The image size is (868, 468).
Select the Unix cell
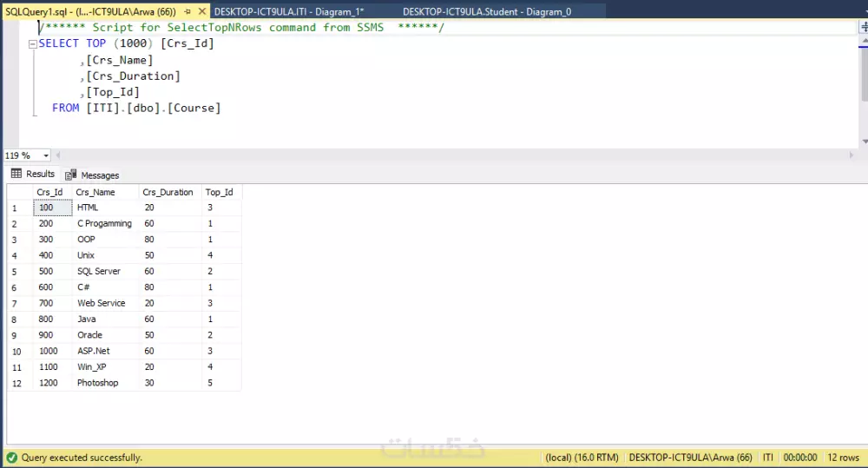coord(105,255)
